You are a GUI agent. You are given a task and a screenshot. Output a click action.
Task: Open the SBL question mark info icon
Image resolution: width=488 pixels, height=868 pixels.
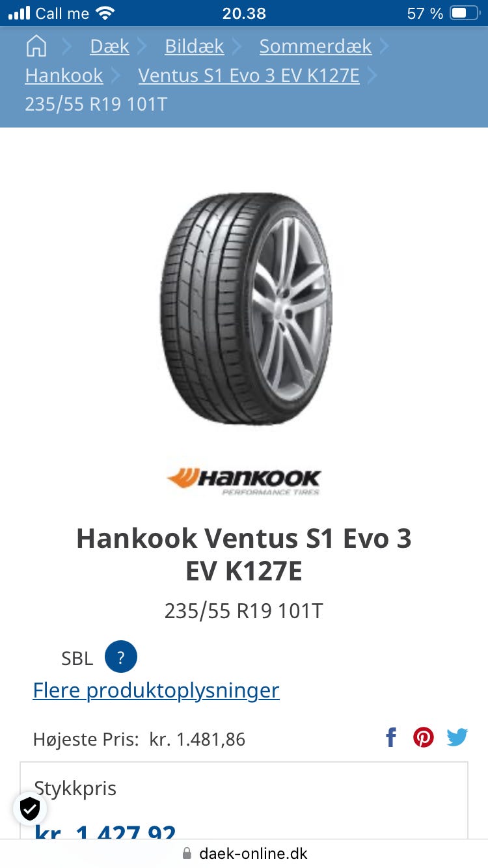(x=120, y=657)
